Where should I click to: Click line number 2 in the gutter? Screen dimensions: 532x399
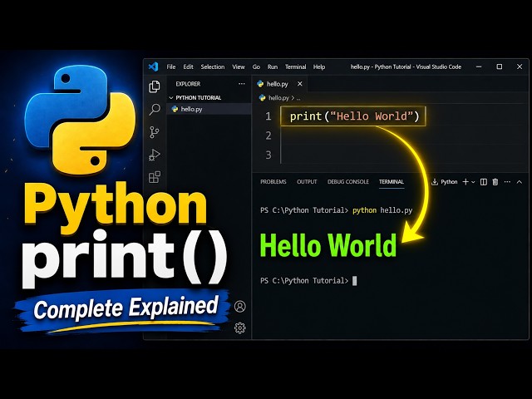[268, 135]
